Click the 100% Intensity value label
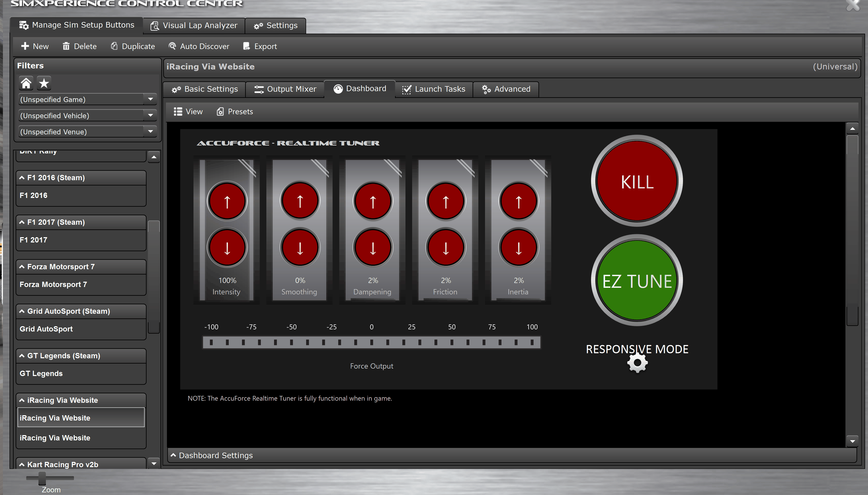868x495 pixels. coord(227,280)
